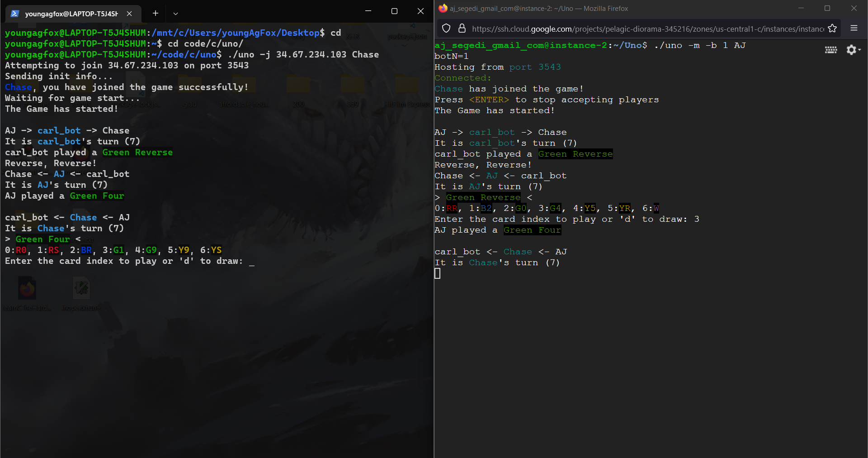The height and width of the screenshot is (458, 868).
Task: Click "Sending init info..." line
Action: [x=59, y=76]
